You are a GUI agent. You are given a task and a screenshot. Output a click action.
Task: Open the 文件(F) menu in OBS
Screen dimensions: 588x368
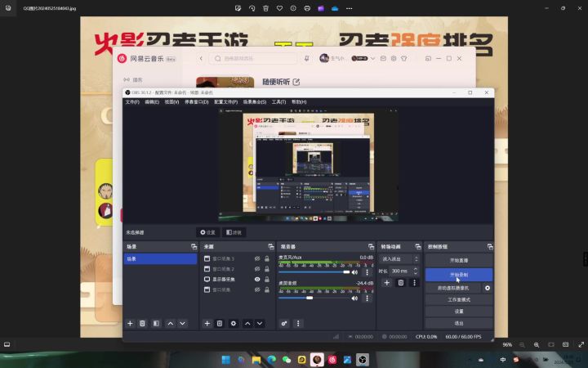tap(132, 101)
